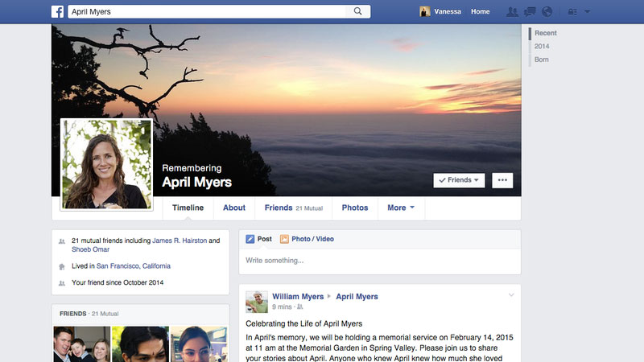
Task: Click the 21 Mutual label in Friends box
Action: click(105, 314)
